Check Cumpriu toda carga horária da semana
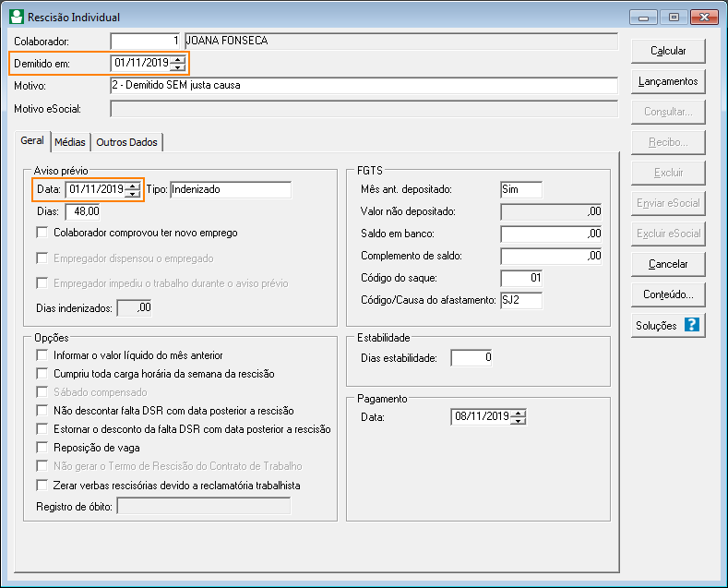The image size is (728, 588). tap(42, 374)
